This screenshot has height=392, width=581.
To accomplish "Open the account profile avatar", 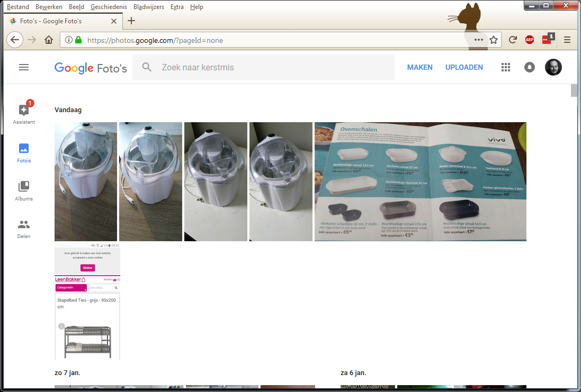I will [553, 67].
